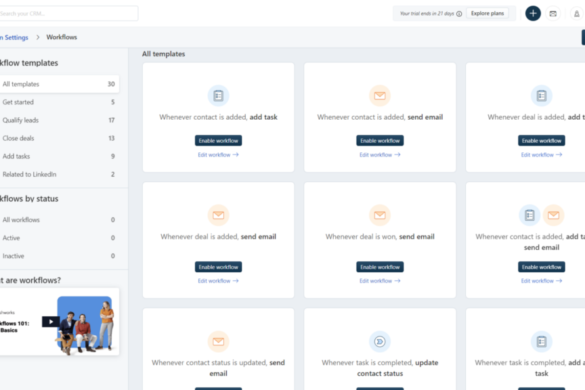Open the email inbox icon in header
The width and height of the screenshot is (585, 390).
tap(553, 13)
